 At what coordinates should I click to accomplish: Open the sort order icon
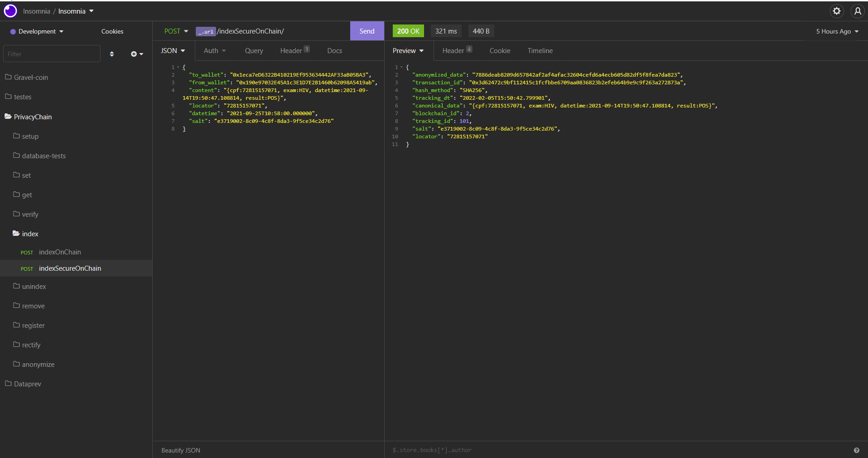coord(112,54)
